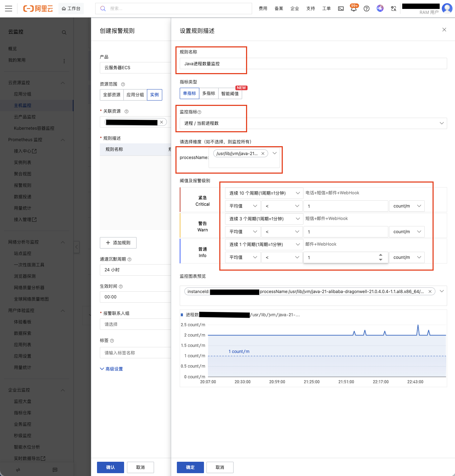This screenshot has width=455, height=476.
Task: Close the 设置规则描述 panel
Action: click(x=444, y=30)
